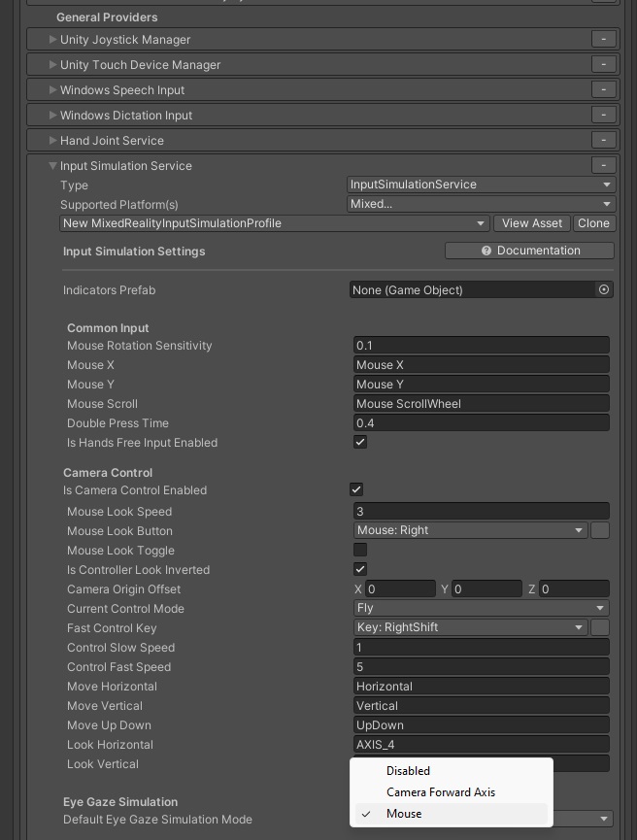637x840 pixels.
Task: Open Input Simulation Documentation
Action: pos(529,251)
